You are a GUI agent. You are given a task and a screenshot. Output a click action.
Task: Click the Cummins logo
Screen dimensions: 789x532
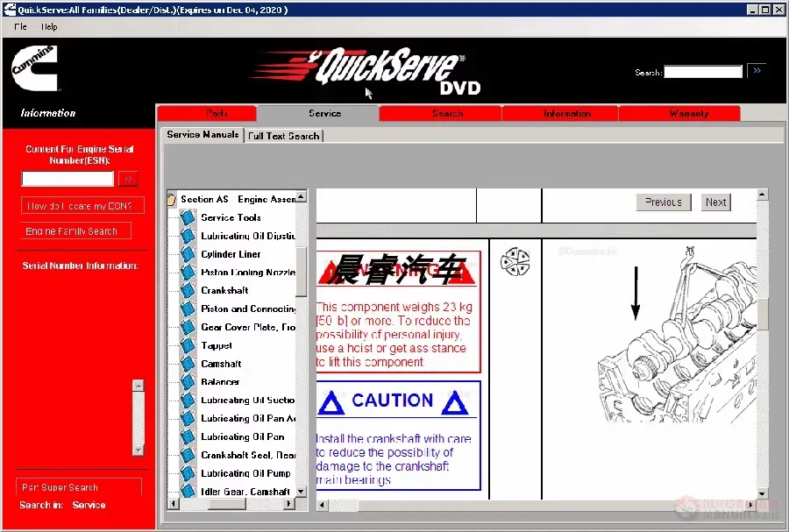coord(35,67)
